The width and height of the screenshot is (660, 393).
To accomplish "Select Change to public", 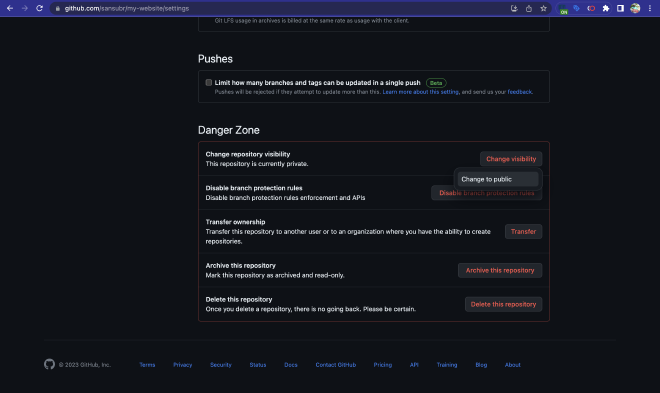I will pyautogui.click(x=498, y=179).
